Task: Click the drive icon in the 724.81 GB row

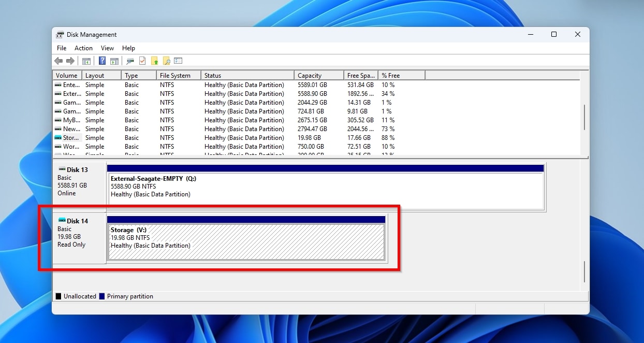Action: (58, 111)
